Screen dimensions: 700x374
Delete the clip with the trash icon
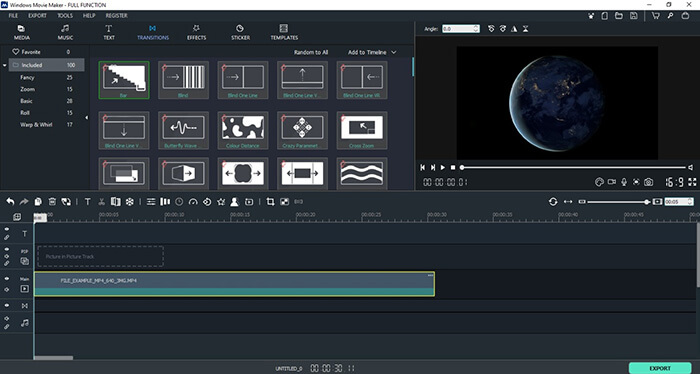(52, 202)
